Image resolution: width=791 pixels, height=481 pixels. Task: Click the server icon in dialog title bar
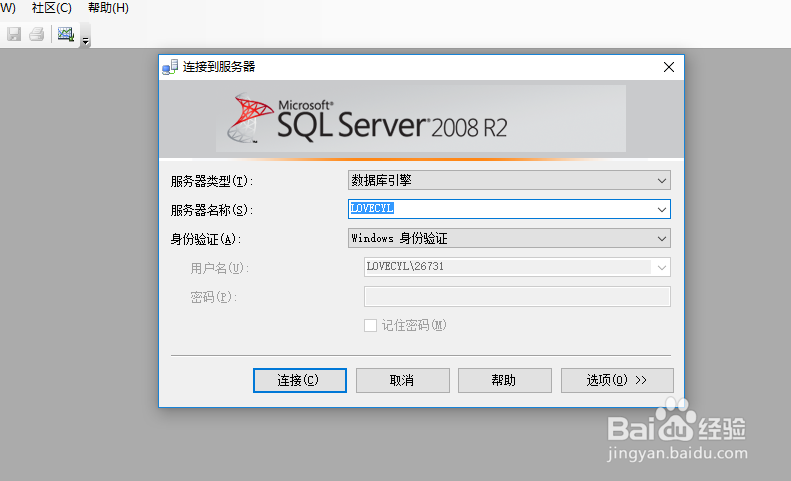[170, 67]
